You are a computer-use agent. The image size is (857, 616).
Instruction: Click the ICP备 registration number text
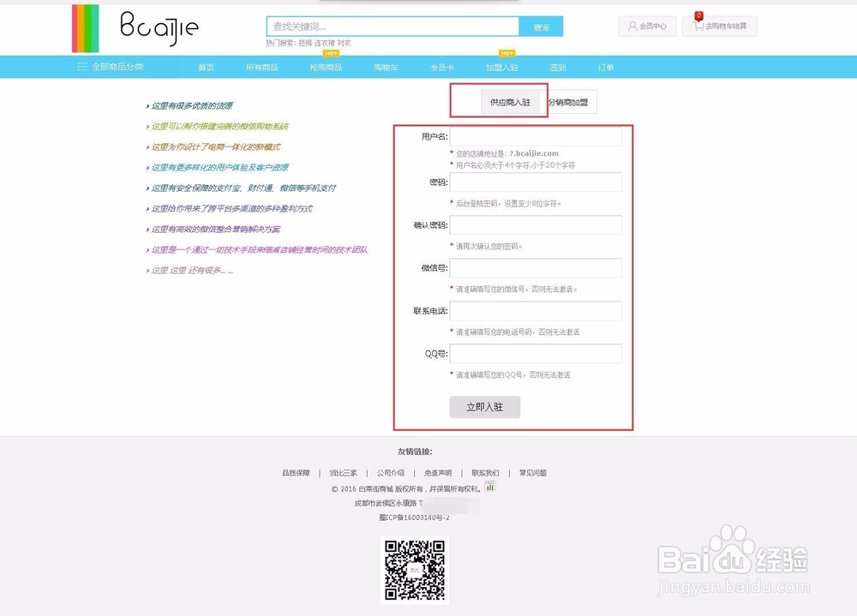tap(414, 517)
